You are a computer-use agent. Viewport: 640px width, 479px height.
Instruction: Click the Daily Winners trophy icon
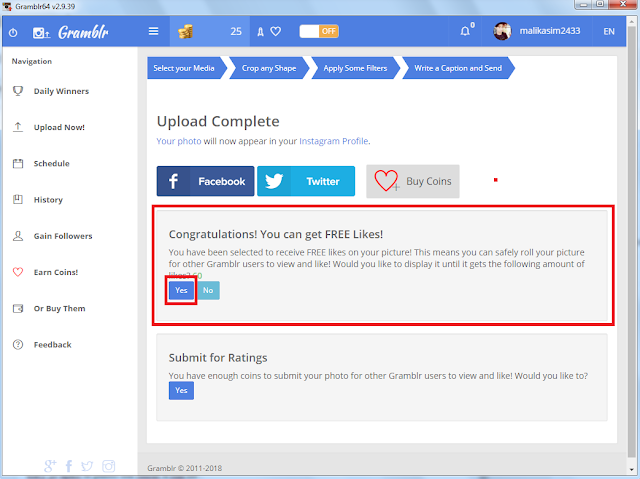pyautogui.click(x=18, y=91)
